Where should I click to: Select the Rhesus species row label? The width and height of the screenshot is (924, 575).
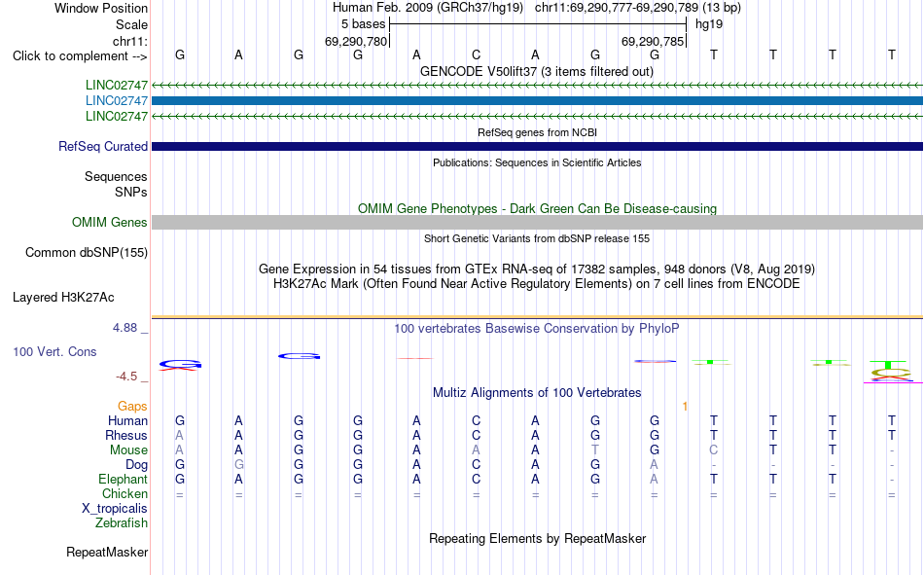click(126, 435)
